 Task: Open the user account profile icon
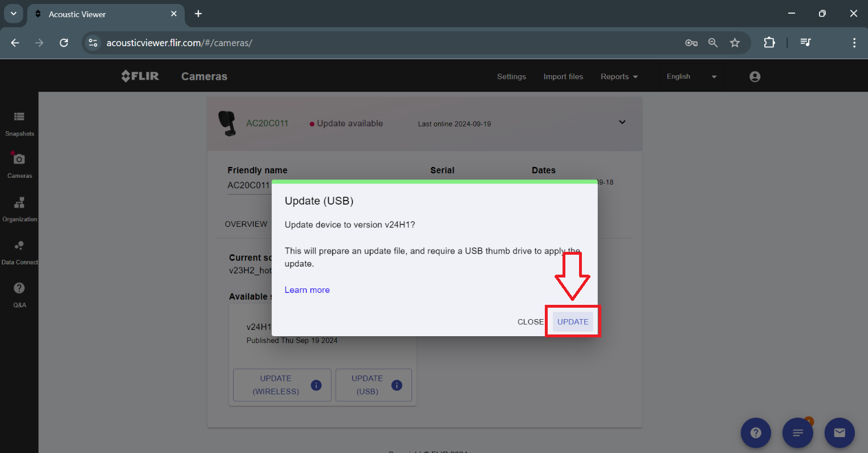click(755, 77)
